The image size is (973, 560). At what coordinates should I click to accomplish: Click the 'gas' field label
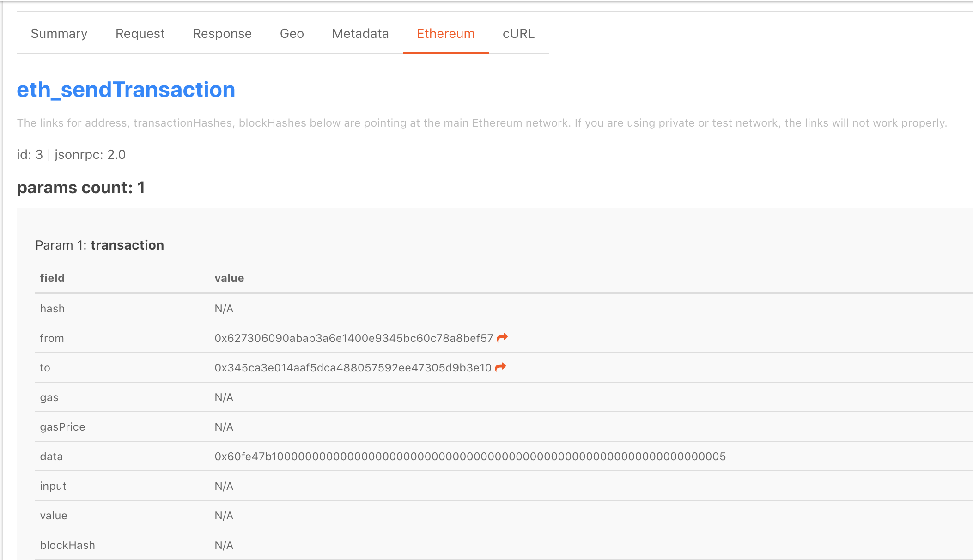click(49, 397)
